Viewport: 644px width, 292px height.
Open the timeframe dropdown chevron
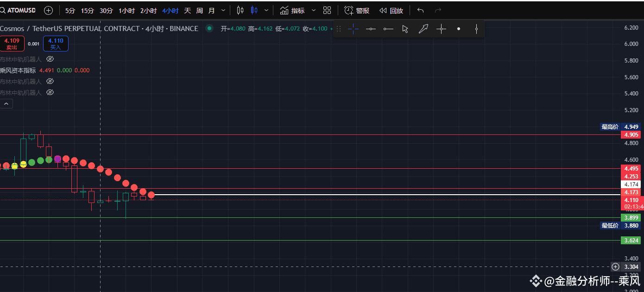pyautogui.click(x=223, y=10)
